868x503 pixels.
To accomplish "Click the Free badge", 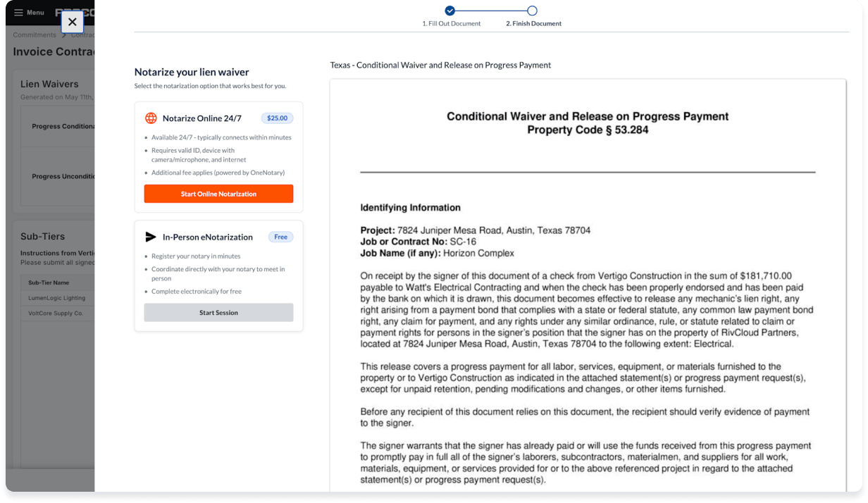I will (x=280, y=237).
